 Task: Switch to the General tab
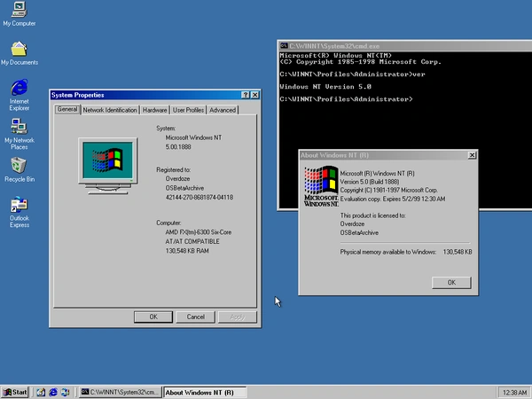(x=67, y=109)
